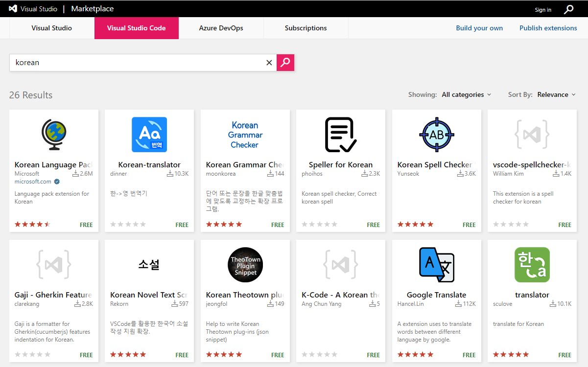Click the download icon beside 2.6M
The width and height of the screenshot is (588, 367).
tap(76, 174)
